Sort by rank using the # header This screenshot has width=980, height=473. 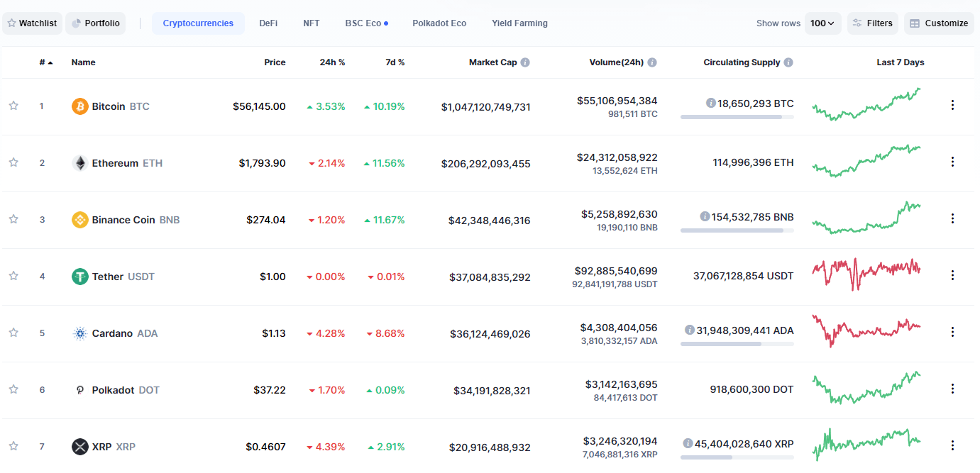click(46, 62)
